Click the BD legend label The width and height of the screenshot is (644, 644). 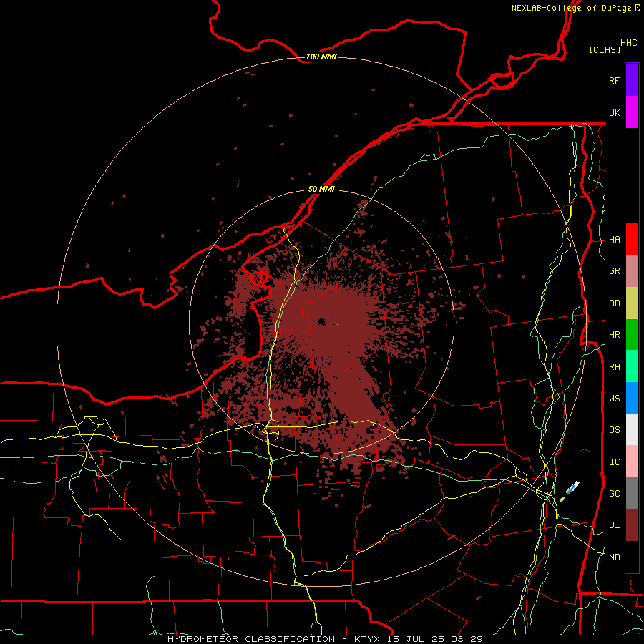pyautogui.click(x=614, y=303)
